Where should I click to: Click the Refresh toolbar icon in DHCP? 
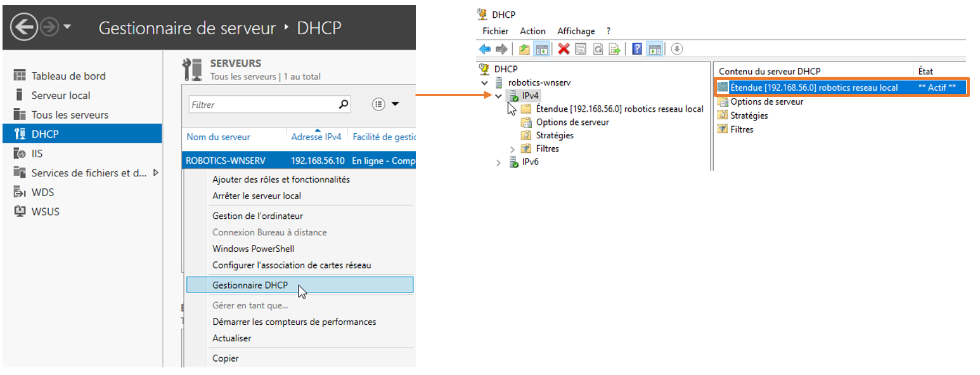point(598,49)
